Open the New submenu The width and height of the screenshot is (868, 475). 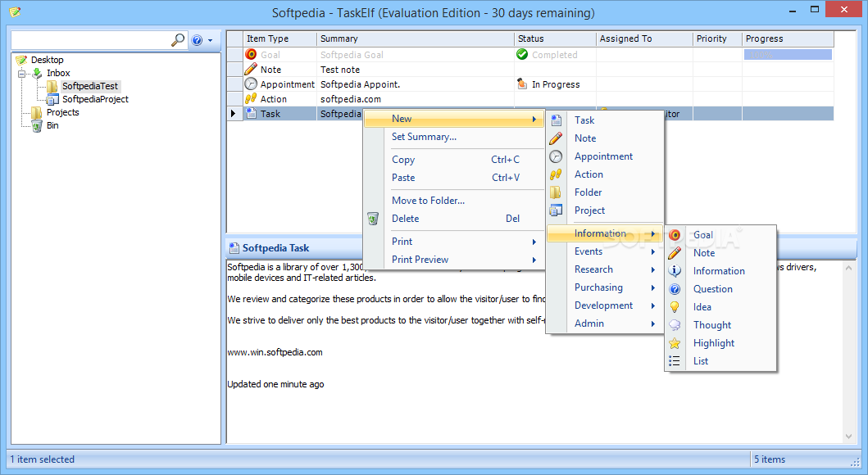454,118
